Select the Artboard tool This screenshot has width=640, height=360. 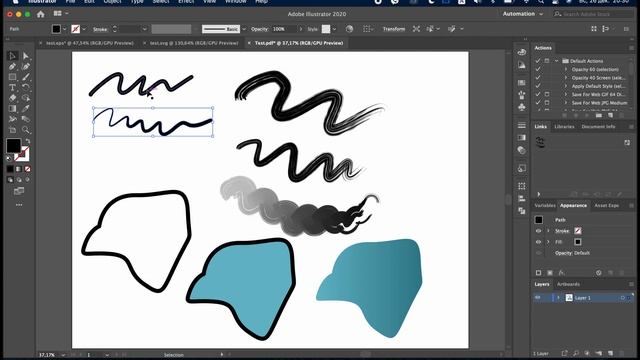(x=13, y=130)
